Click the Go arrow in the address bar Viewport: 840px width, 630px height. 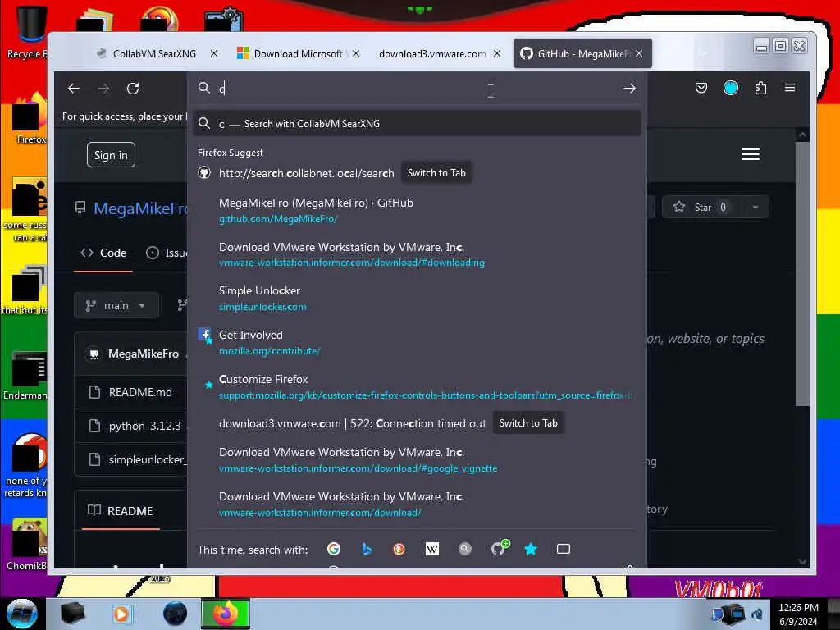pyautogui.click(x=629, y=89)
